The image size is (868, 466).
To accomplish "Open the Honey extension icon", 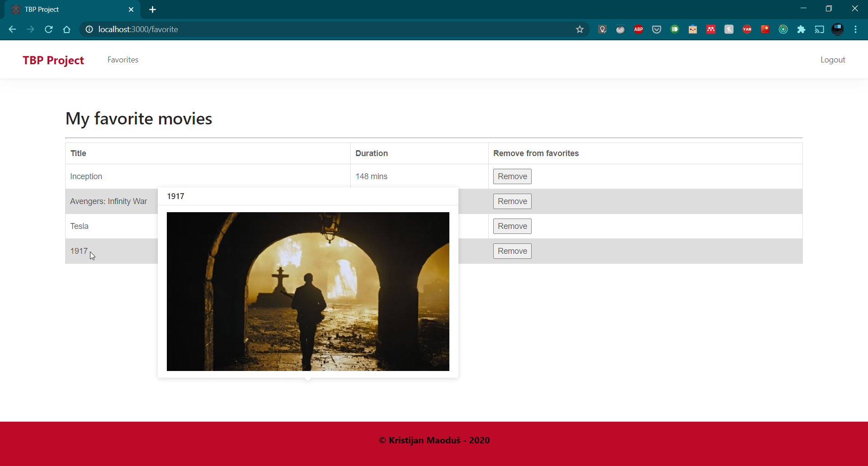I will pos(729,29).
